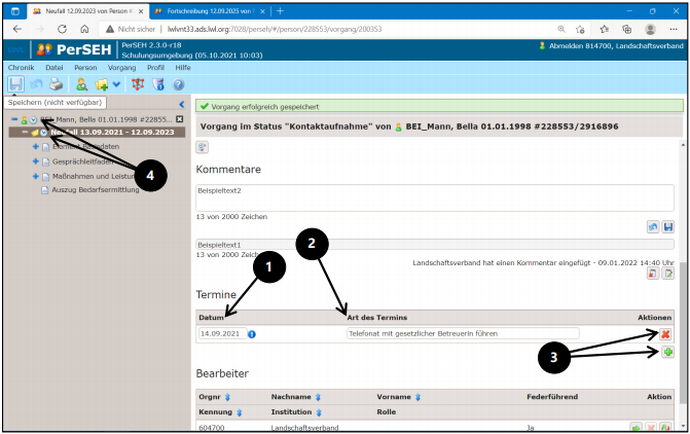Open the browser profile avatar
This screenshot has width=690, height=434.
650,29
